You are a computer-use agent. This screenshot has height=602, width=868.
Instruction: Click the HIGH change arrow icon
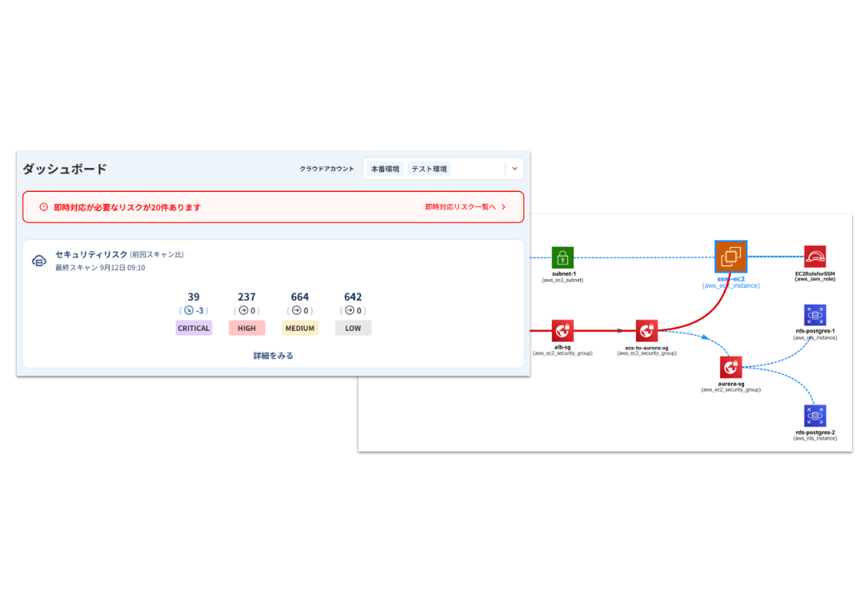pyautogui.click(x=243, y=310)
